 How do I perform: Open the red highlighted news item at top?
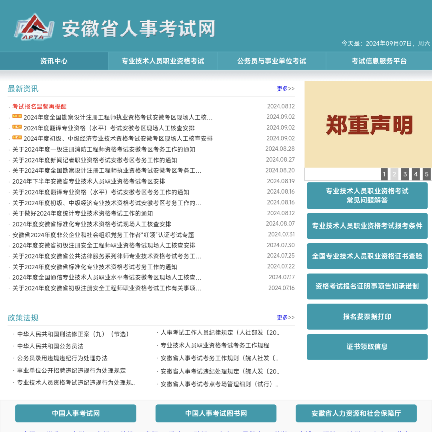click(x=39, y=106)
